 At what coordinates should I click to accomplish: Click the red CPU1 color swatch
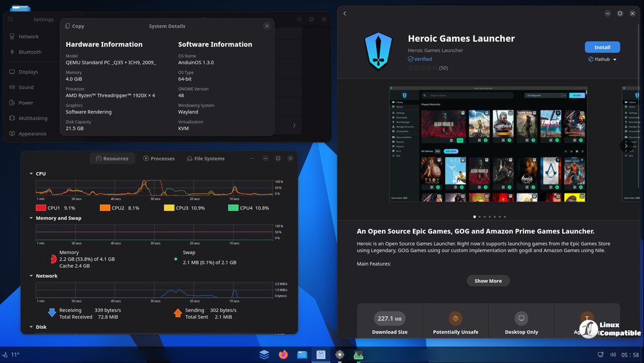(x=41, y=208)
